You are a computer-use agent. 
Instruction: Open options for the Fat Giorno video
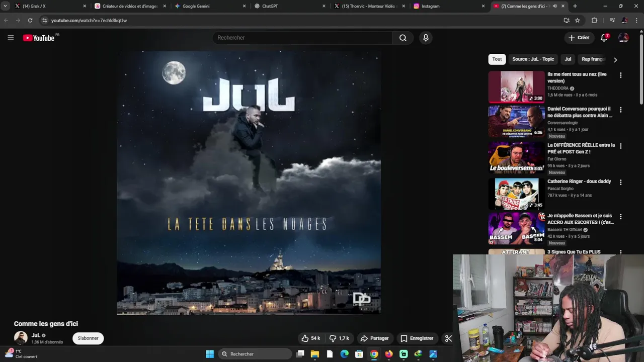click(620, 146)
